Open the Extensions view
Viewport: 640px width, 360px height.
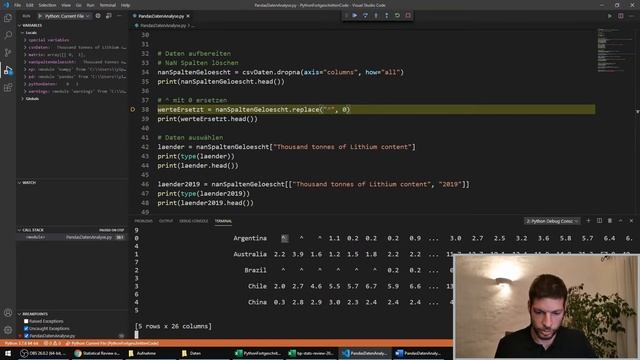point(8,87)
